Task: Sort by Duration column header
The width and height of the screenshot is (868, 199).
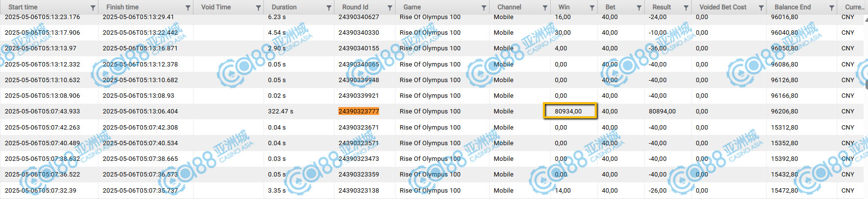Action: pyautogui.click(x=284, y=7)
